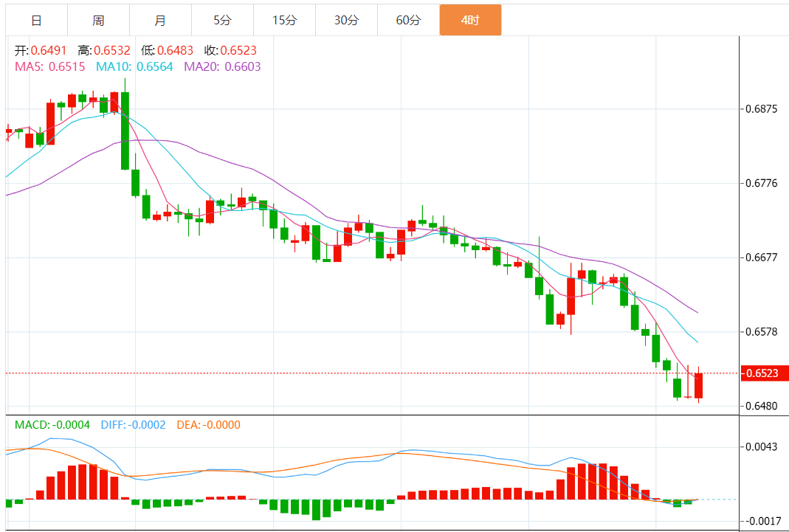Click the MA10: 0.6564 indicator label
Screen dimensions: 789x532
[x=134, y=66]
